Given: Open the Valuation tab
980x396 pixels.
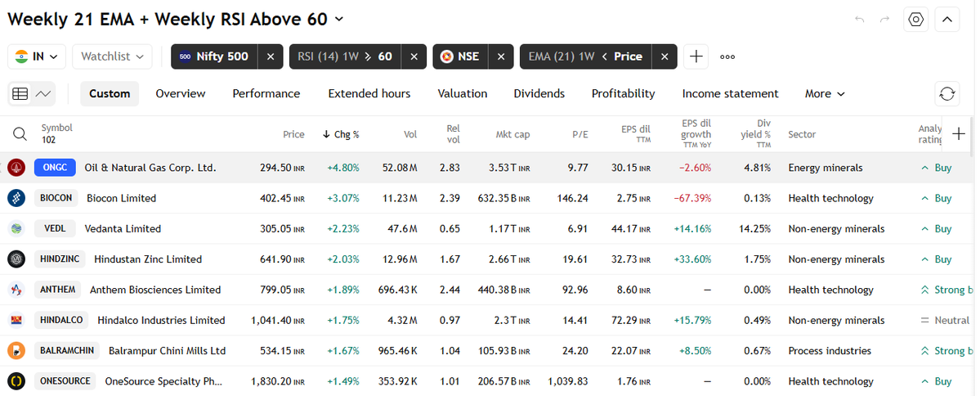Looking at the screenshot, I should click(463, 94).
